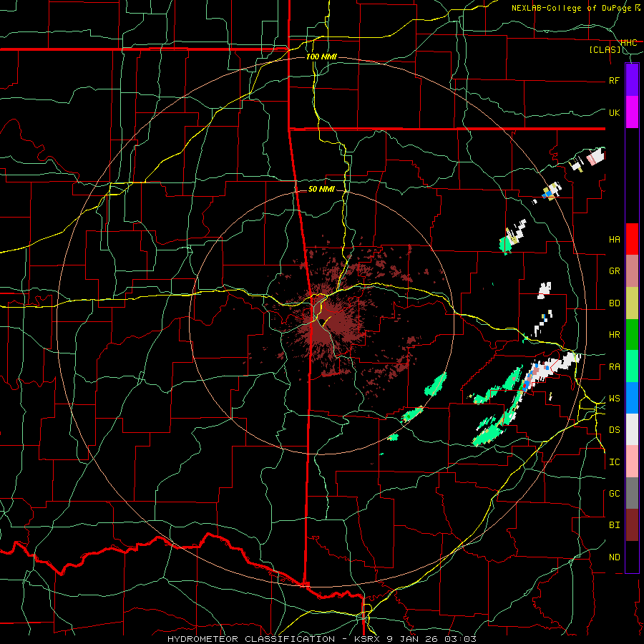Click the Hydrometeor Classification KSRX caption
This screenshot has height=644, width=644.
coord(275,639)
